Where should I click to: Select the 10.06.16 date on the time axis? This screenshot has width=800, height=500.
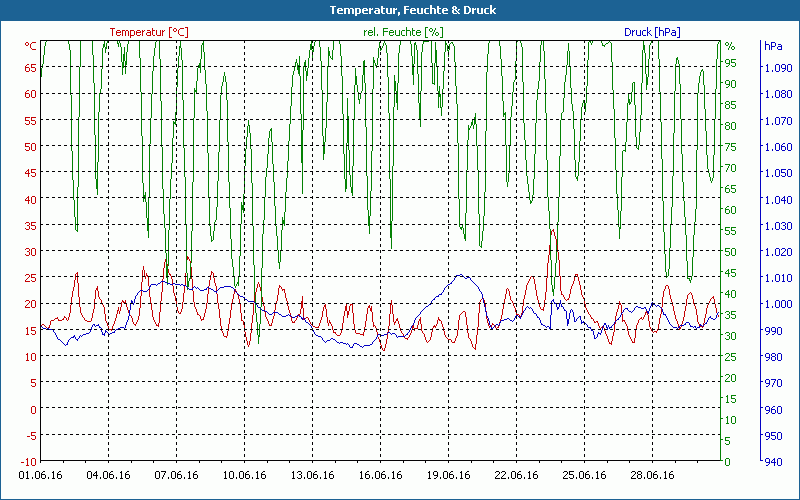(x=245, y=475)
